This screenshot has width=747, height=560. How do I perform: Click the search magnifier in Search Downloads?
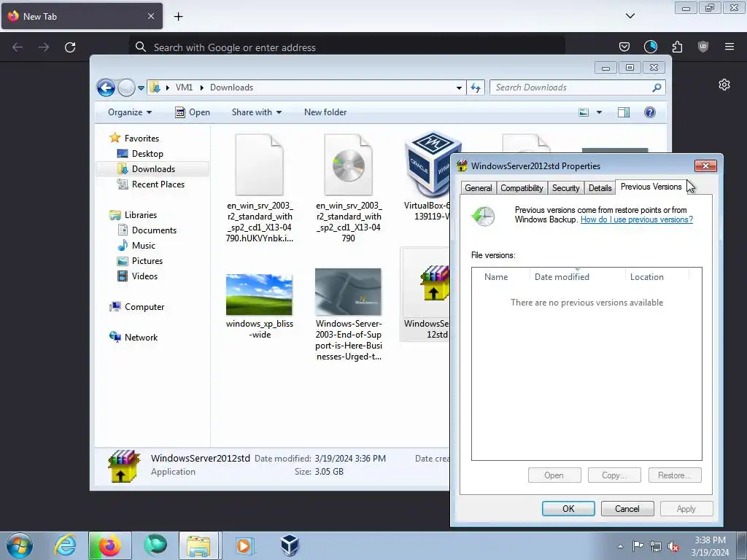pyautogui.click(x=657, y=87)
